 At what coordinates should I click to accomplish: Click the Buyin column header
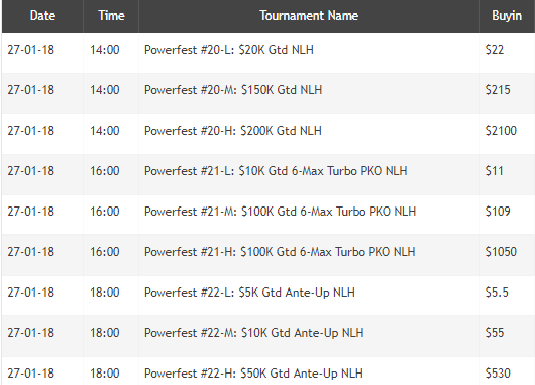tap(507, 16)
